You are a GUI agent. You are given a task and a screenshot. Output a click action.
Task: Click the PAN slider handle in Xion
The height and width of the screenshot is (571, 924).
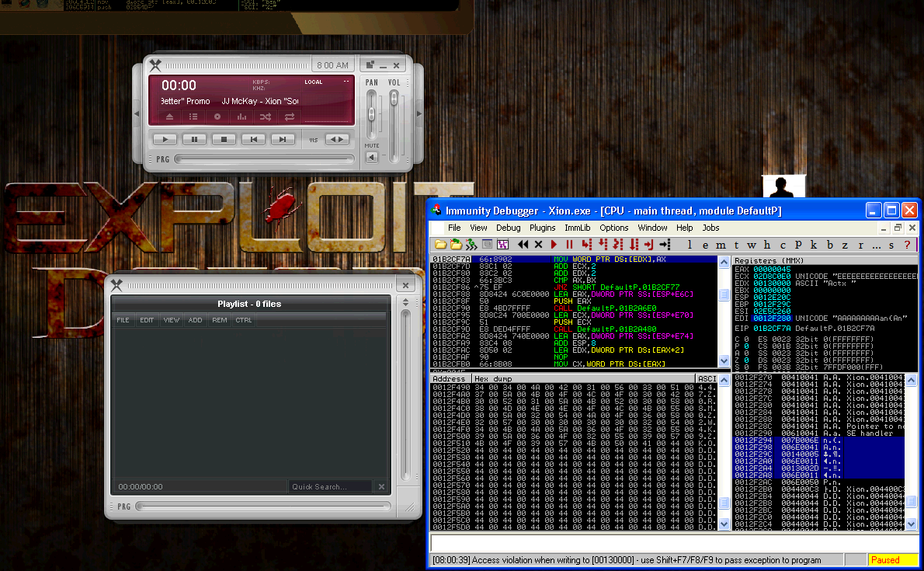click(371, 114)
